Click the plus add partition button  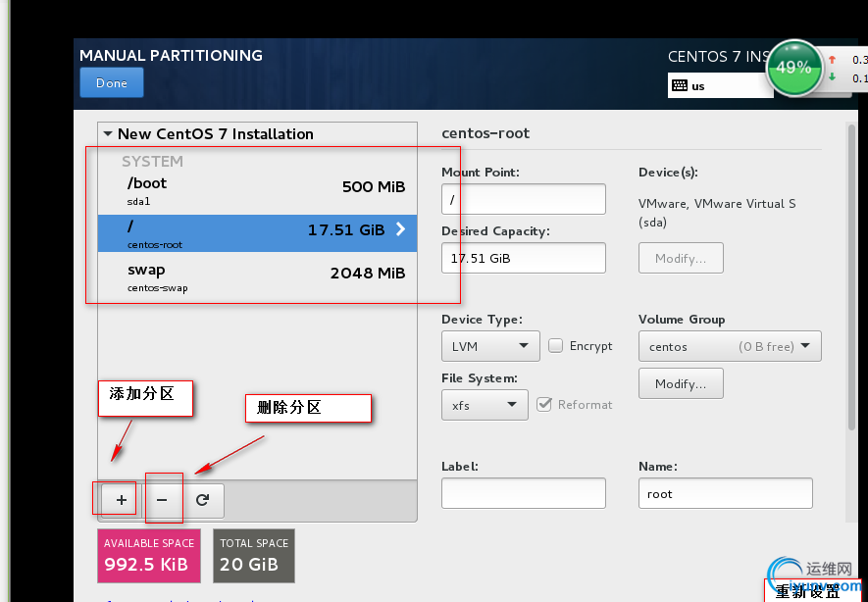point(122,500)
